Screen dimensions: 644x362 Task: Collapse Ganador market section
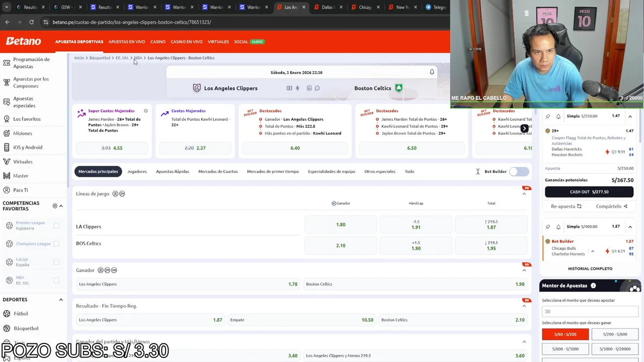click(524, 270)
